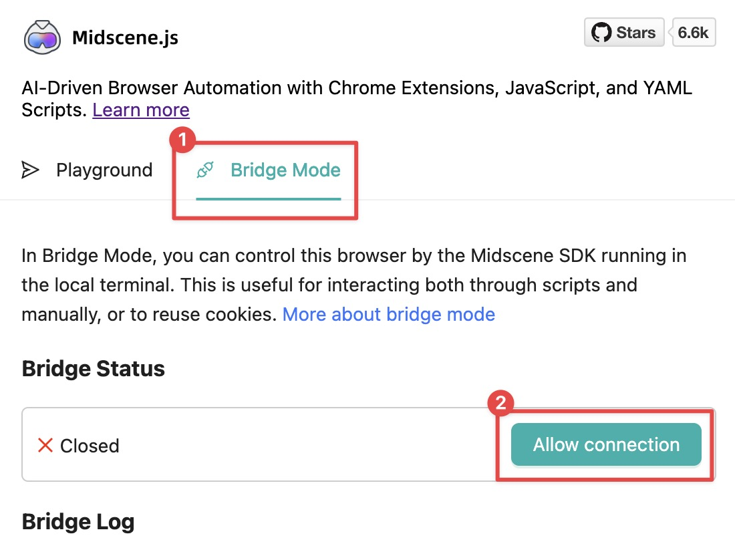The image size is (735, 560).
Task: Open the Playground tab label
Action: (x=104, y=170)
